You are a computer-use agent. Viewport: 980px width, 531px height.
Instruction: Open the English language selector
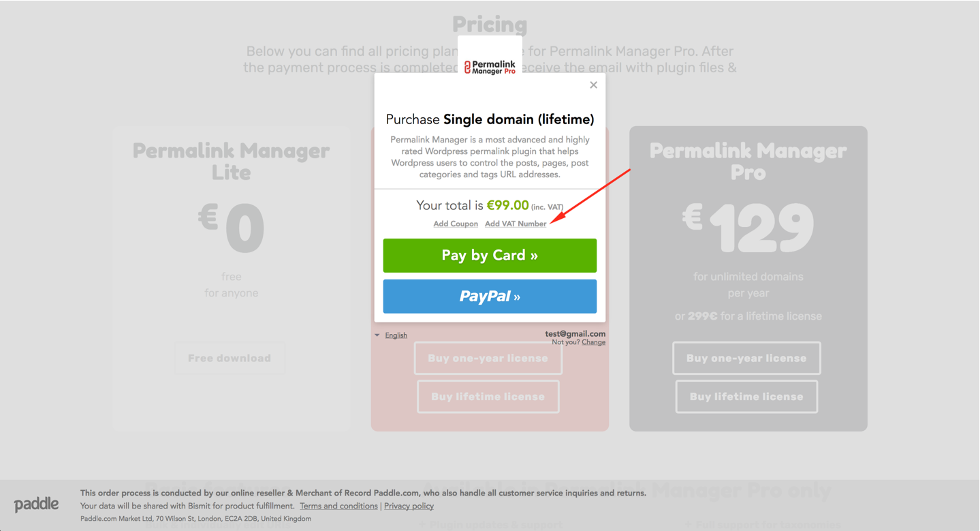(x=396, y=335)
